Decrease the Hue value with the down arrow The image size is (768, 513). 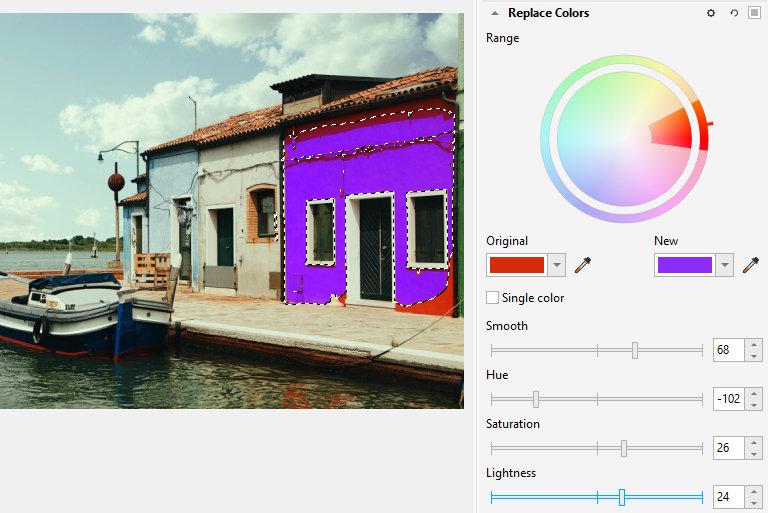click(754, 405)
